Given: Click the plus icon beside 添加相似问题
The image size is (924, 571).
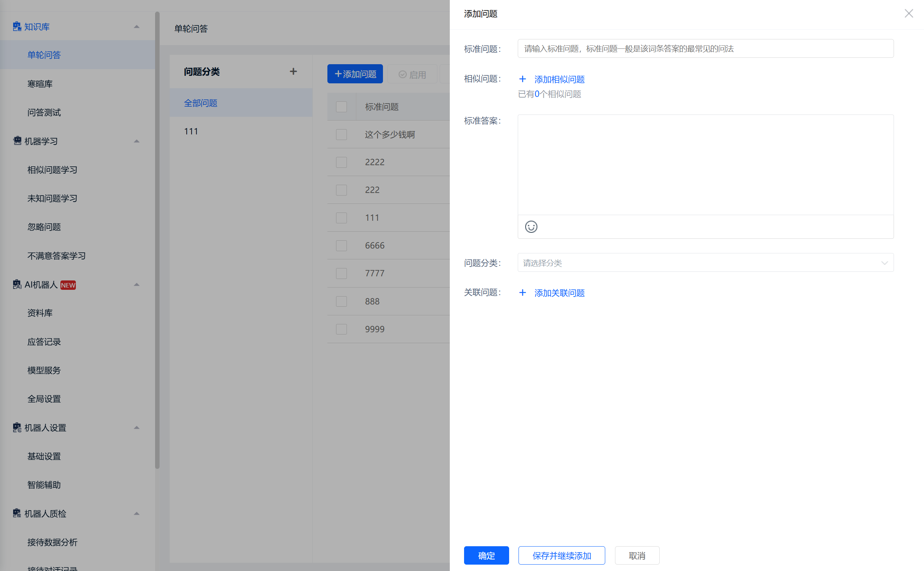Looking at the screenshot, I should point(522,79).
